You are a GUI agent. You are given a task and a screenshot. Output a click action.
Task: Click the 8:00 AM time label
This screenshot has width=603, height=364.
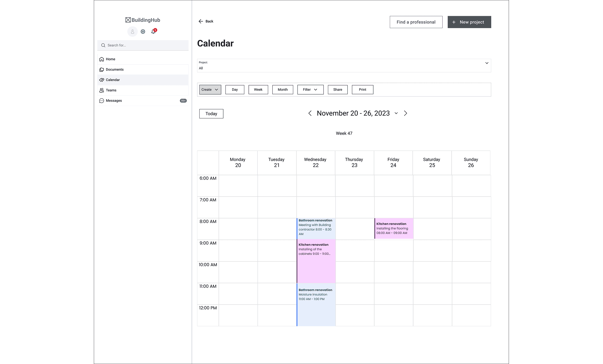208,222
